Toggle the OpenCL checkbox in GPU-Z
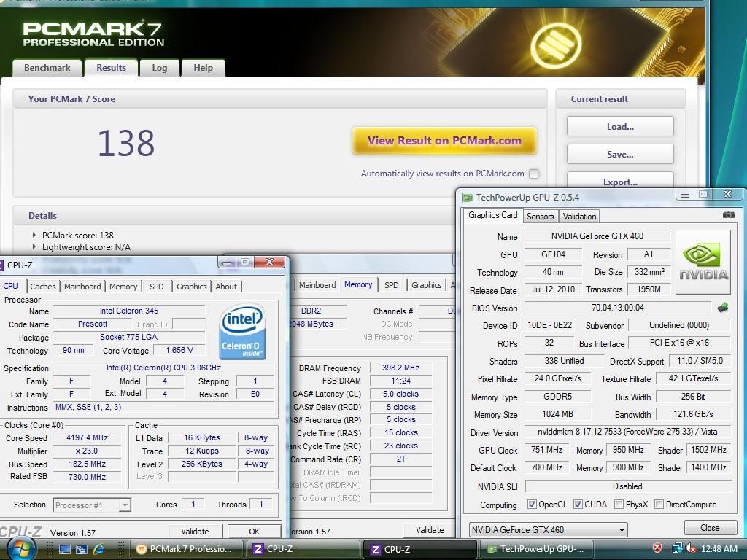This screenshot has width=747, height=560. 532,505
